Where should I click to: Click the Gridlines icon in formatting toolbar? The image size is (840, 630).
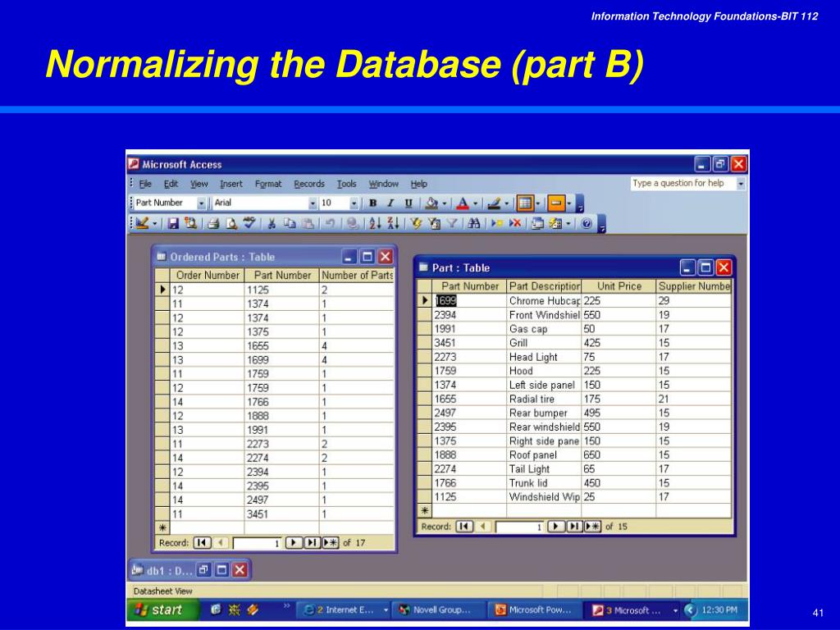tap(526, 203)
